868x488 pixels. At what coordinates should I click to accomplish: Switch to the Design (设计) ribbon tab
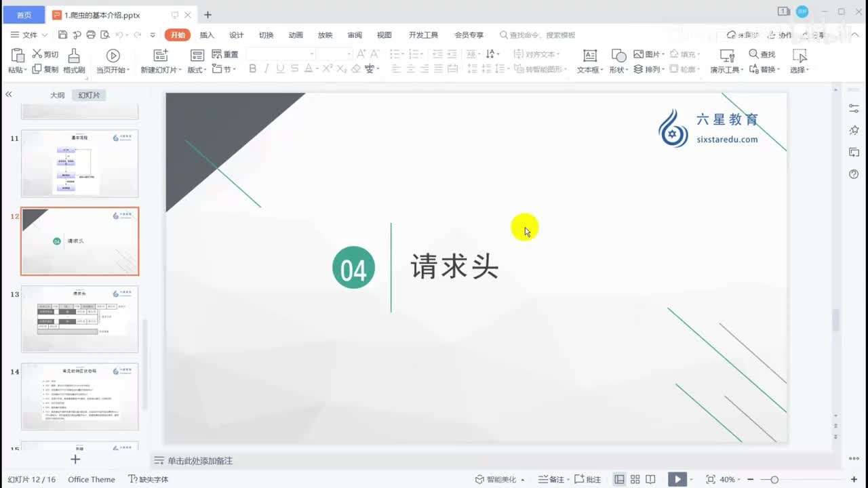tap(236, 35)
